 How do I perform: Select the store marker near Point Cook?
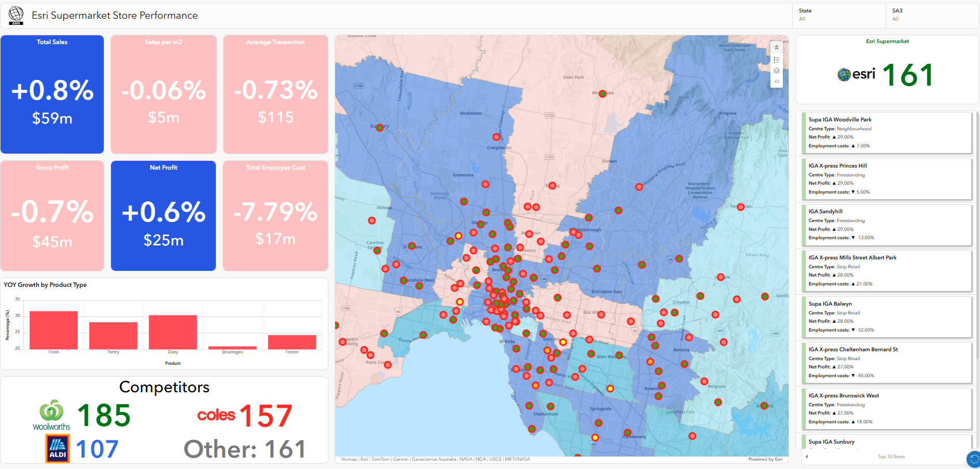coord(388,365)
